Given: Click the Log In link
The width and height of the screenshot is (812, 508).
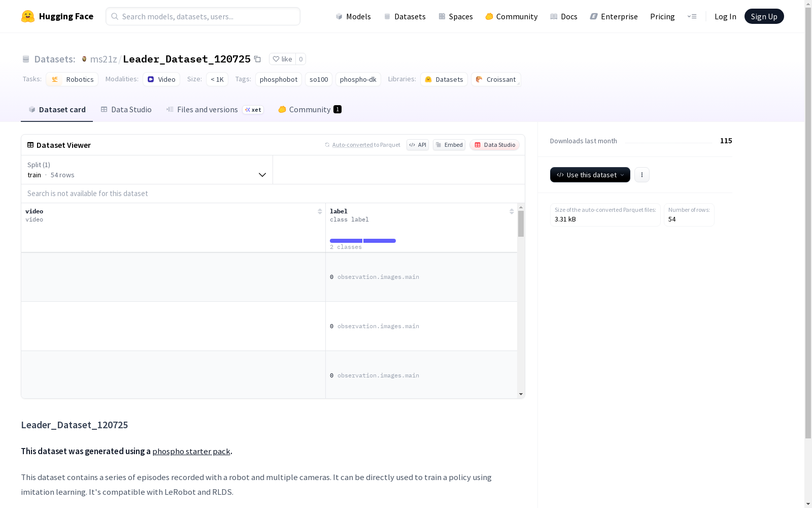Looking at the screenshot, I should pos(725,16).
